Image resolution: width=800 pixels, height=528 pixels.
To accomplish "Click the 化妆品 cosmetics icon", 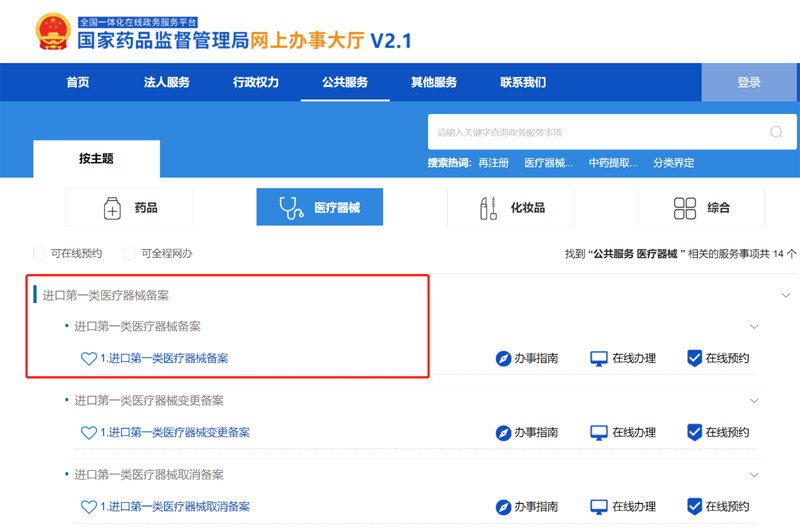I will tap(488, 208).
